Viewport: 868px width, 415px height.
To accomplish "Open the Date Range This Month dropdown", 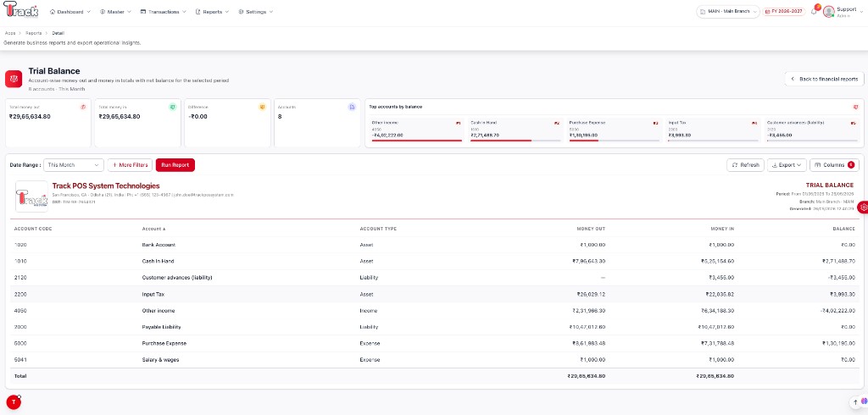I will pos(74,165).
